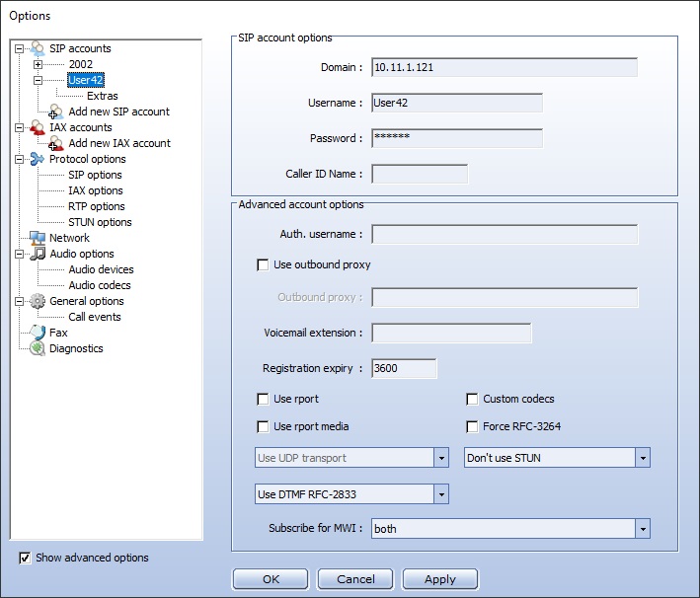Screen dimensions: 700x598
Task: Enable the Custom codecs checkbox
Action: pos(472,399)
